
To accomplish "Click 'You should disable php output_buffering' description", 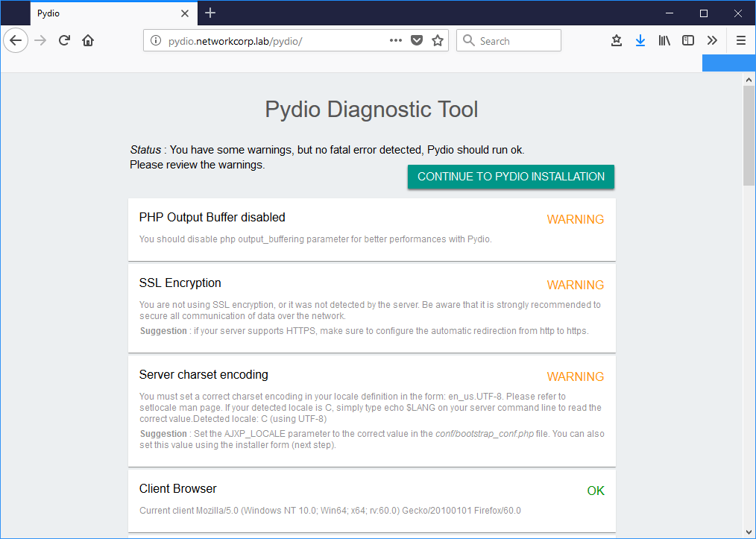I will coord(315,239).
